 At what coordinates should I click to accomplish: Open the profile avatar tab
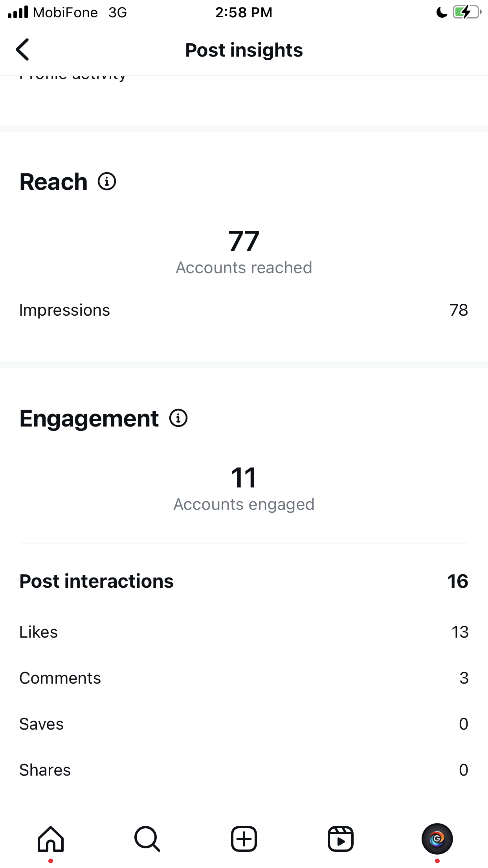click(x=437, y=839)
